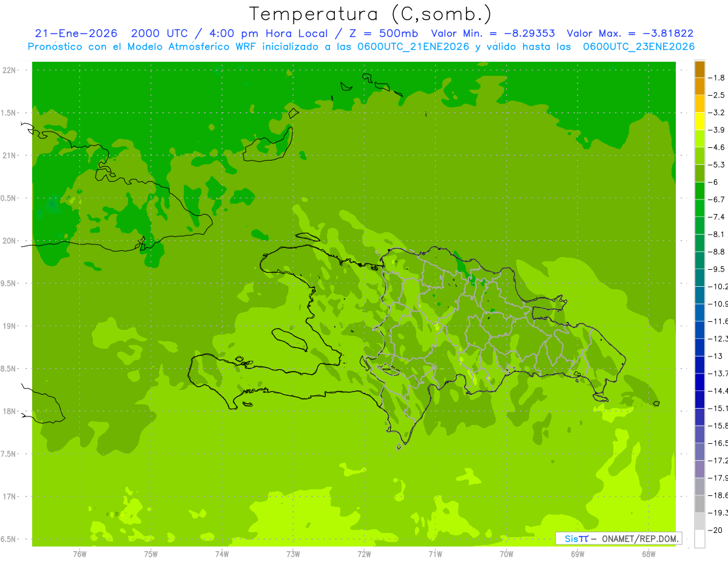Viewport: 728px width, 562px height.
Task: Click the yellow legend swatch between -3.2 and -3.9
Action: click(x=699, y=121)
